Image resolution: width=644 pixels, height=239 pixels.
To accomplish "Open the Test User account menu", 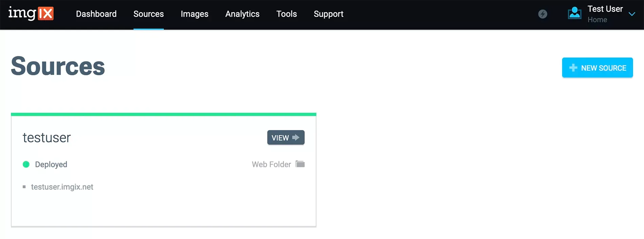I will (x=605, y=9).
